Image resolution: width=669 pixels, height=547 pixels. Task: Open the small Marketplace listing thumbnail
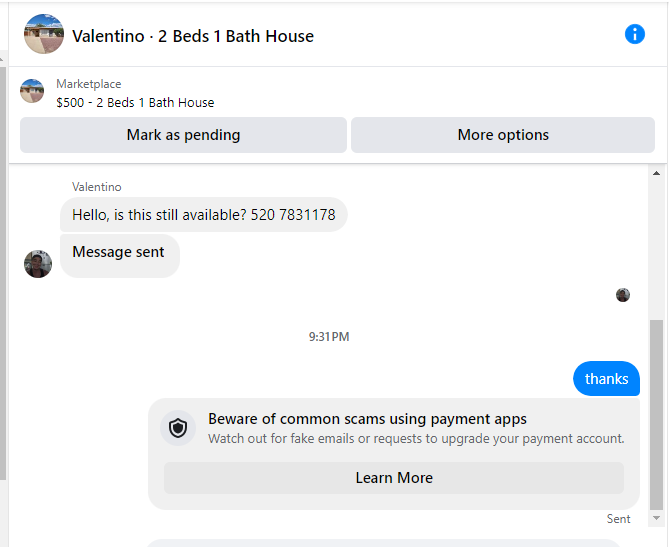(32, 91)
